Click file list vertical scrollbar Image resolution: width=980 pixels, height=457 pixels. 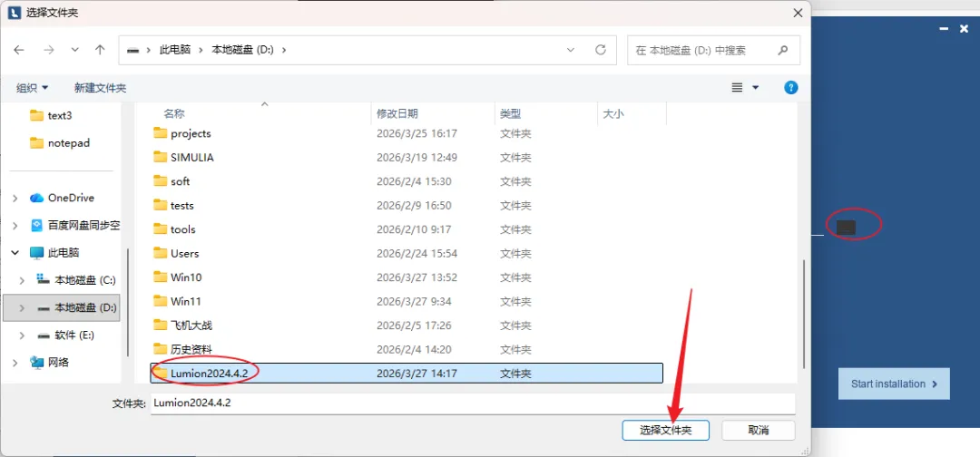click(804, 314)
